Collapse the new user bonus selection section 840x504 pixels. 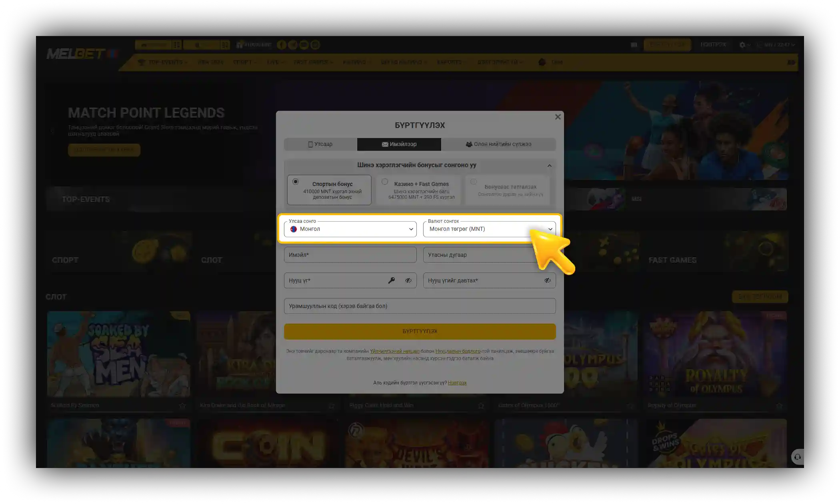549,166
